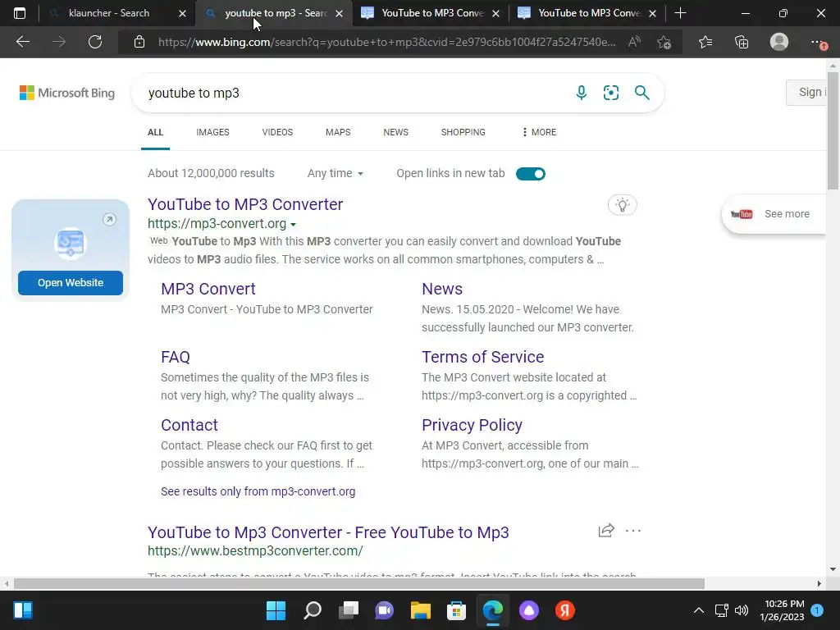Open the MP3 Convert sitelink
The image size is (840, 630).
coord(208,289)
